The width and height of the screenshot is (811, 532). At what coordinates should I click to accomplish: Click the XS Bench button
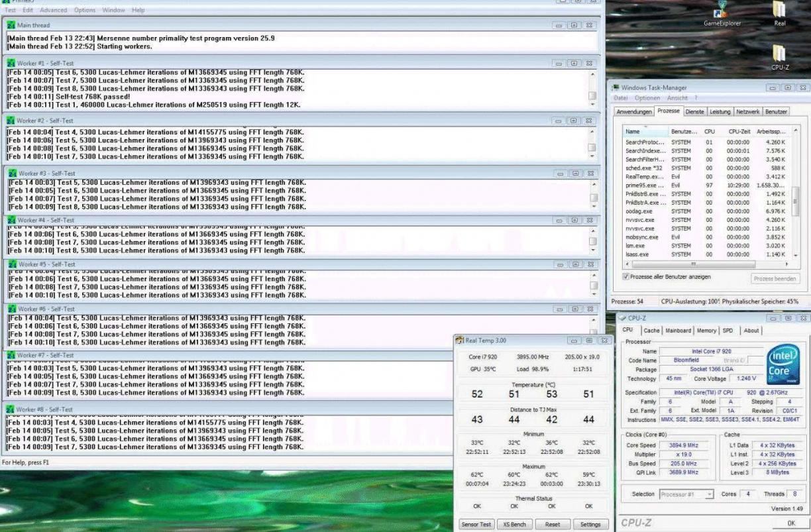[514, 524]
